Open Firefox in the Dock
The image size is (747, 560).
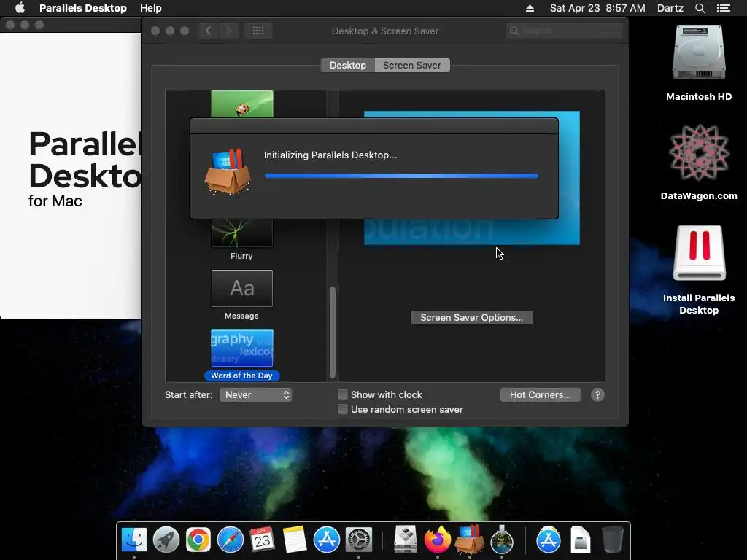tap(438, 540)
